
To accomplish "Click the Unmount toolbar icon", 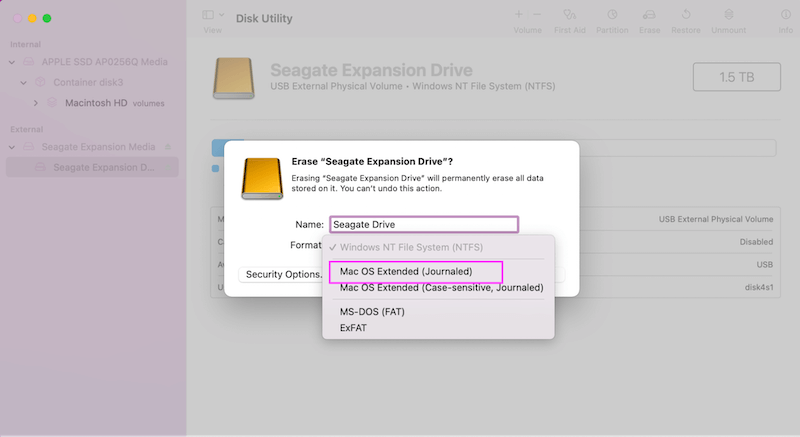I will coord(729,15).
